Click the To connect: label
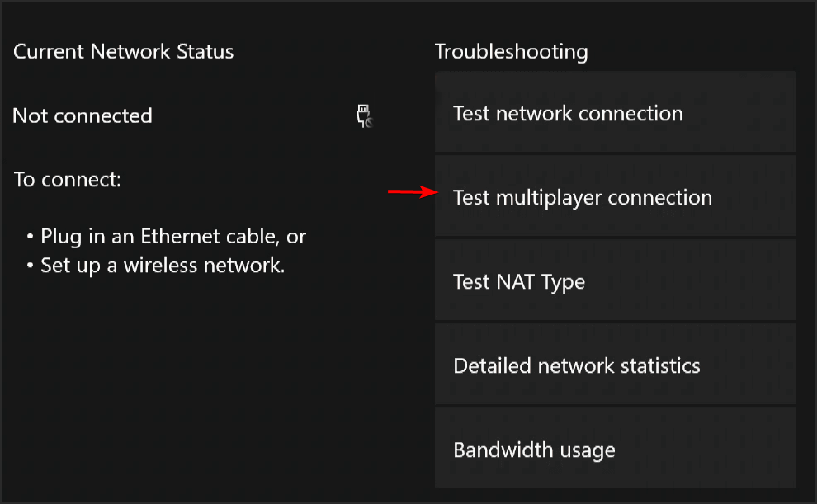This screenshot has height=504, width=817. (x=67, y=180)
